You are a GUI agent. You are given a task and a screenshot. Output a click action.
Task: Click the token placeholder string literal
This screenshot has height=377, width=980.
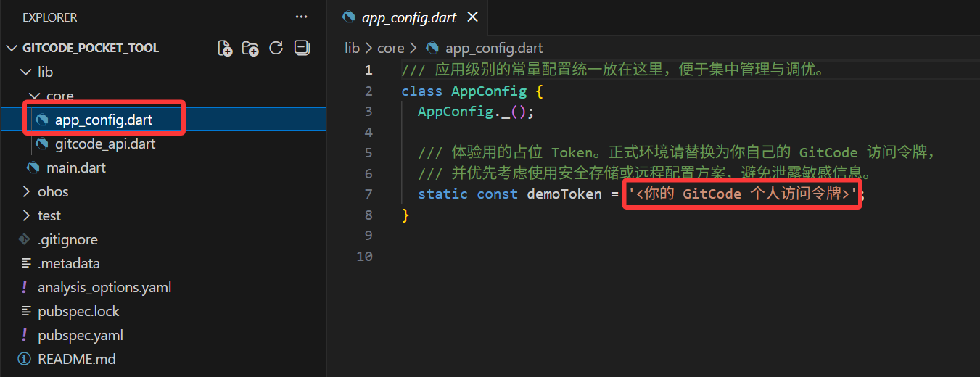pos(743,194)
